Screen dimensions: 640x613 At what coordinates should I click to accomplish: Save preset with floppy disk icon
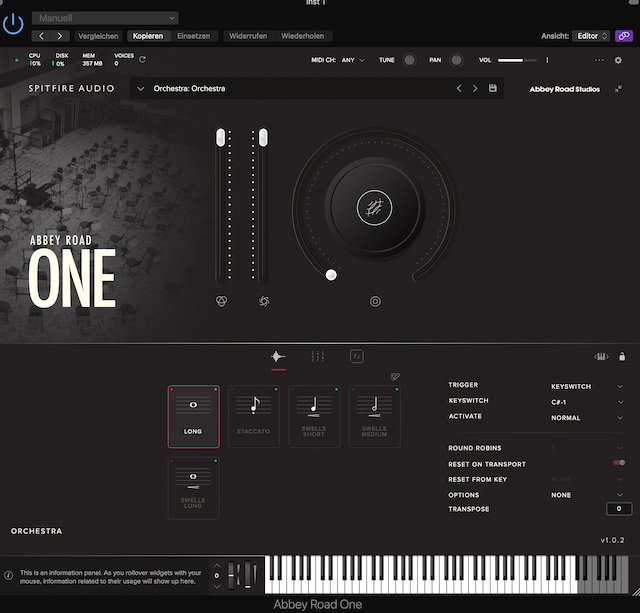(493, 88)
